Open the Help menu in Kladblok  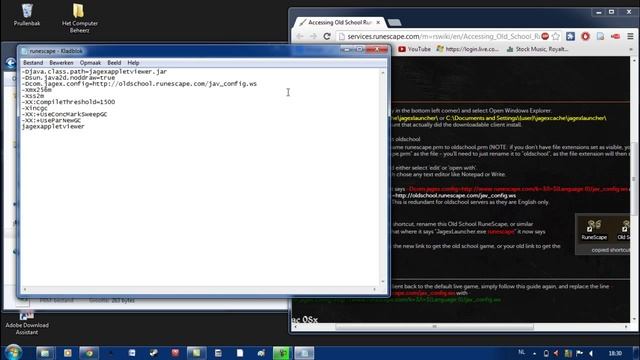[133, 63]
